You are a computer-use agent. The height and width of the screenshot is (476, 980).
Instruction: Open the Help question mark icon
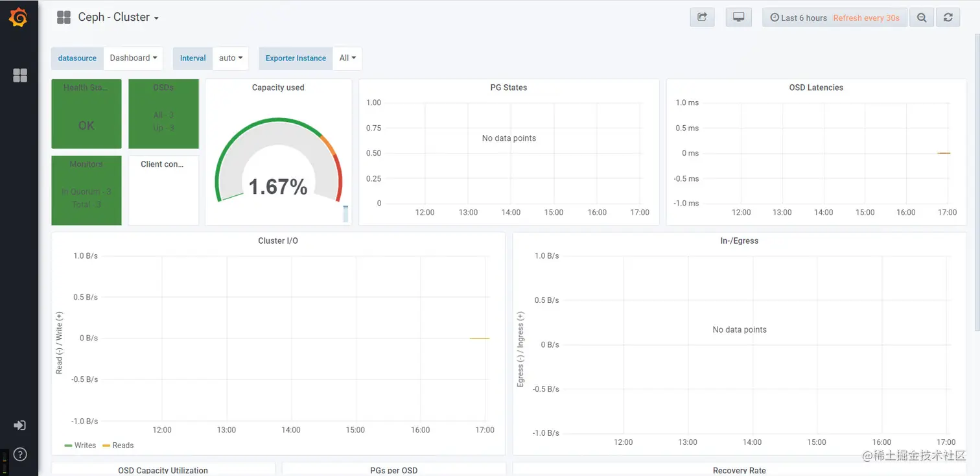point(20,454)
